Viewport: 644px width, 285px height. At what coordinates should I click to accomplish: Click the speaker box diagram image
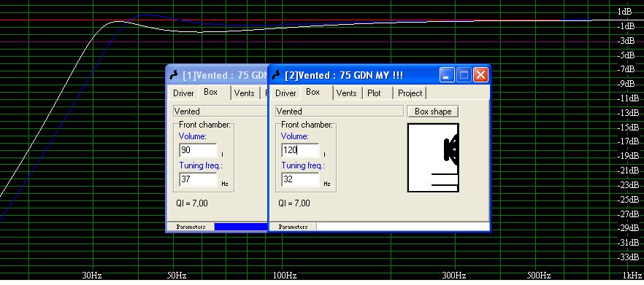(x=433, y=158)
